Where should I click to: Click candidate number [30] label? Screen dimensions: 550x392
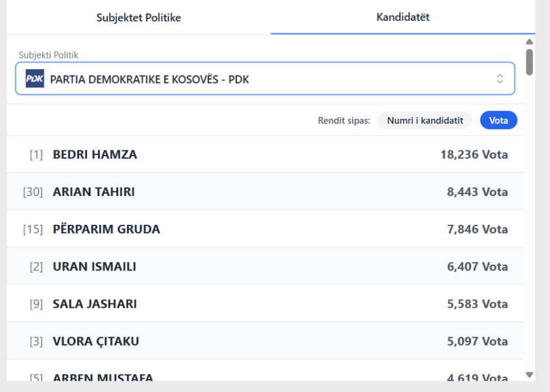coord(33,192)
